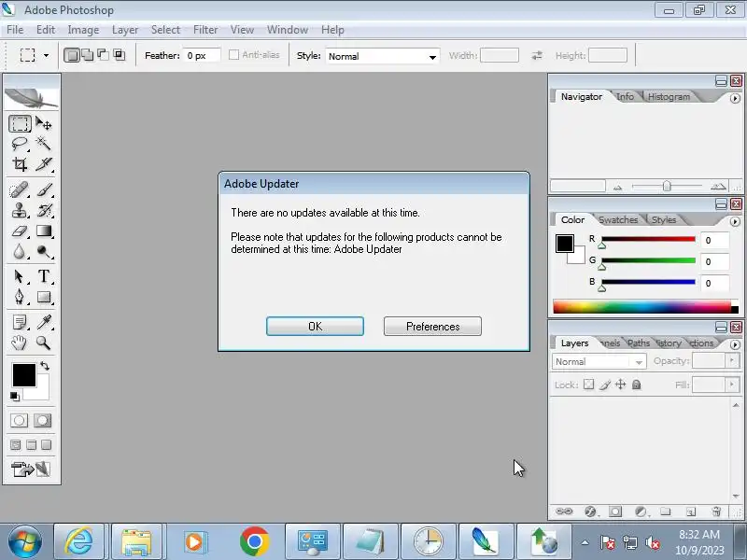
Task: Open the tool preset picker arrow
Action: [x=46, y=55]
